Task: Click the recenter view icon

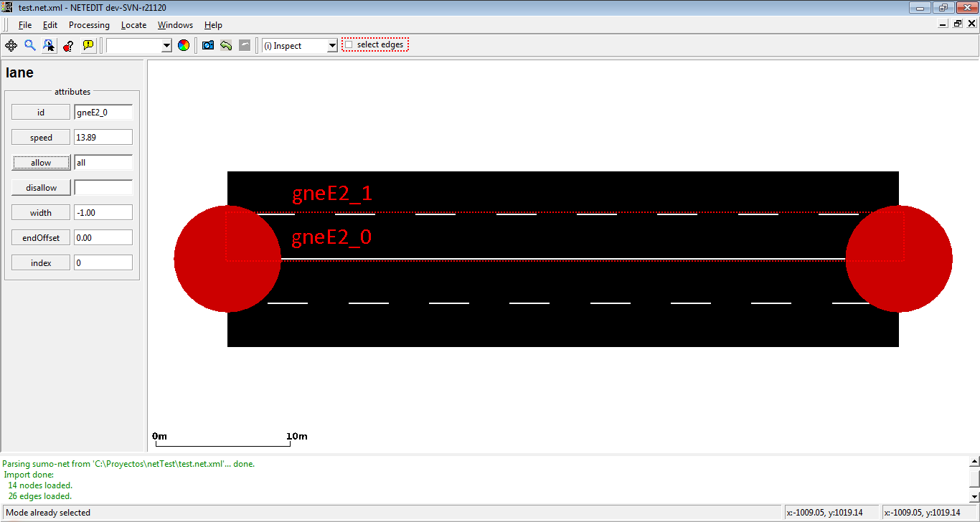Action: point(11,45)
